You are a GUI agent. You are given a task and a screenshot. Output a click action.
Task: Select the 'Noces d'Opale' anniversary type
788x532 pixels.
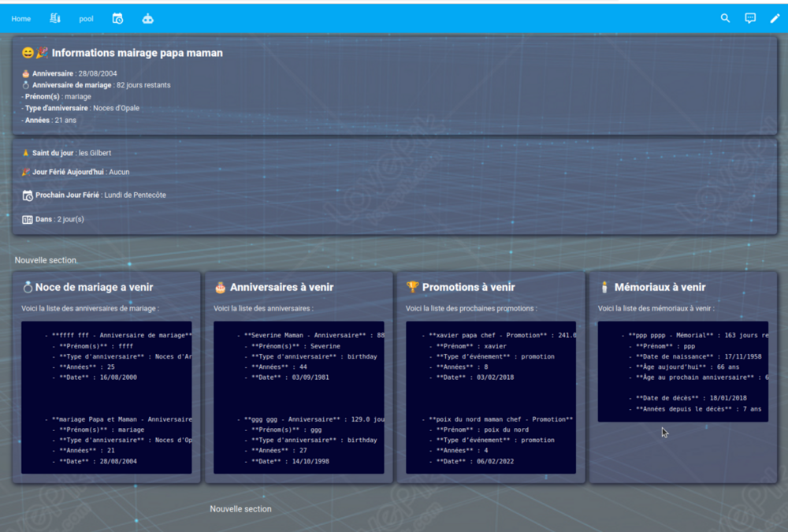tap(116, 108)
